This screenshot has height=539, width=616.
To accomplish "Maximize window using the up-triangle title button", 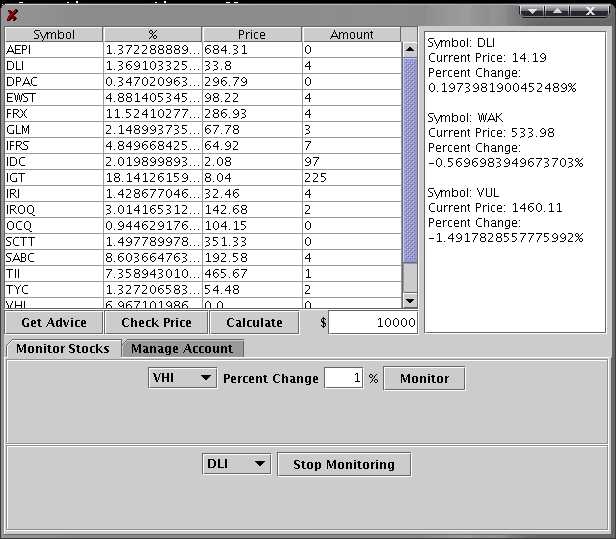I will 557,10.
